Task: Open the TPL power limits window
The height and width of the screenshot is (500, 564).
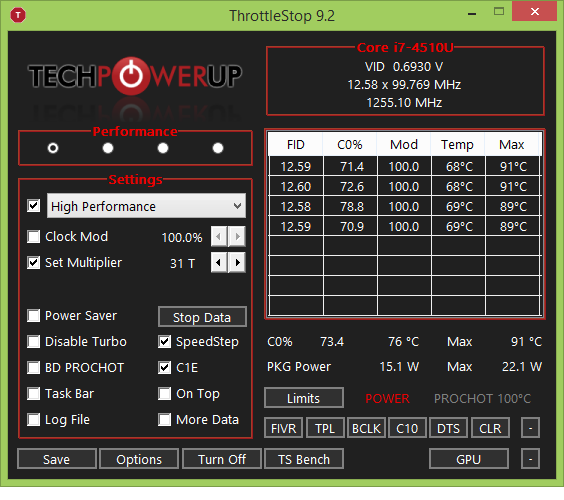Action: 325,428
